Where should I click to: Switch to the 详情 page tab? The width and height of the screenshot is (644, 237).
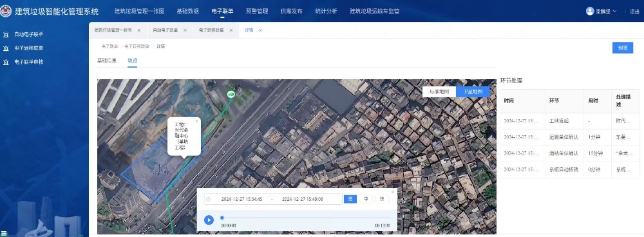point(249,30)
